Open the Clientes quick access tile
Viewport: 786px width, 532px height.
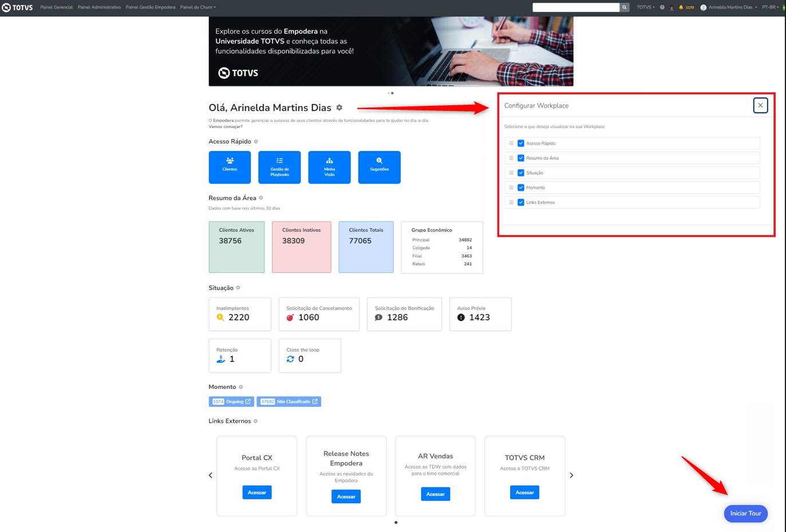click(230, 167)
